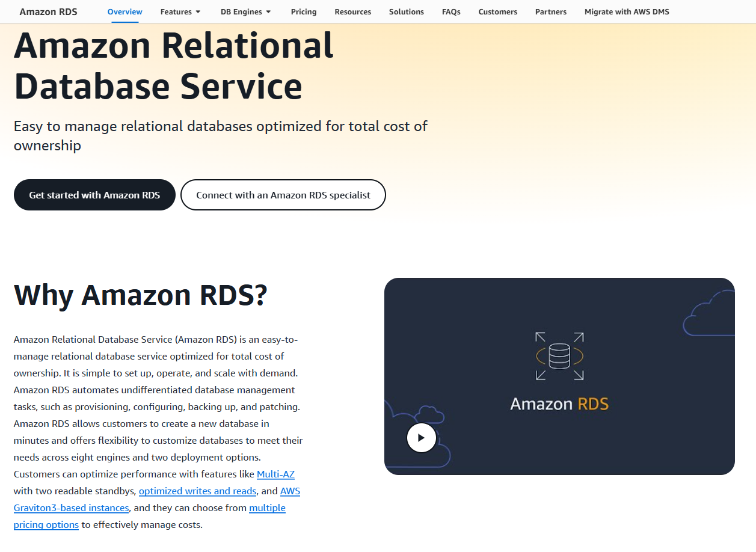The height and width of the screenshot is (552, 756).
Task: Go to the Partners section
Action: point(550,11)
